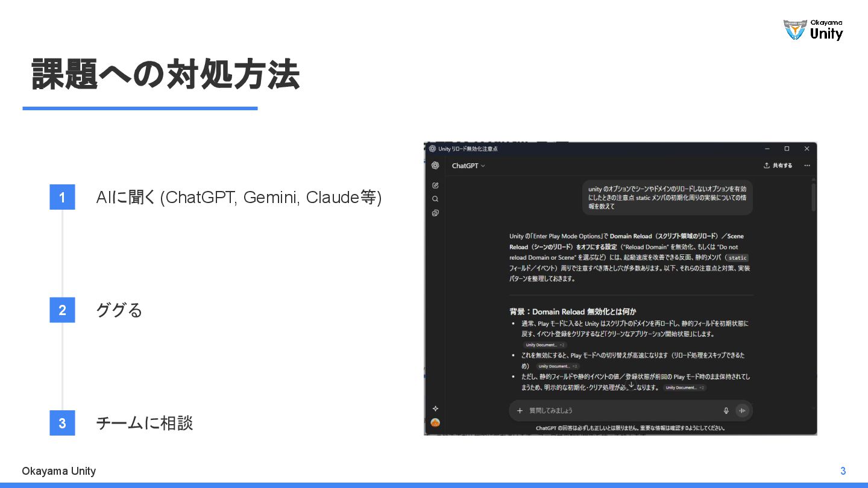Click the microphone dictation icon
Image resolution: width=868 pixels, height=488 pixels.
point(726,411)
